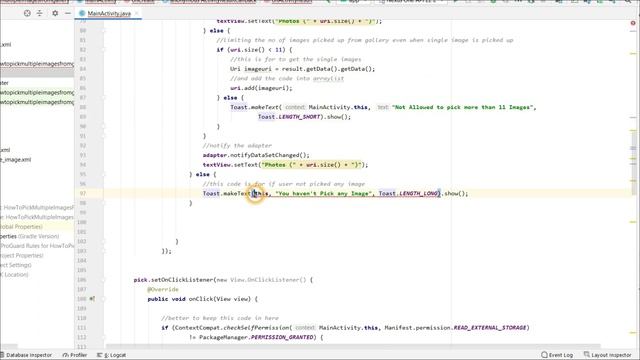Open the Logcat tool window

[111, 355]
